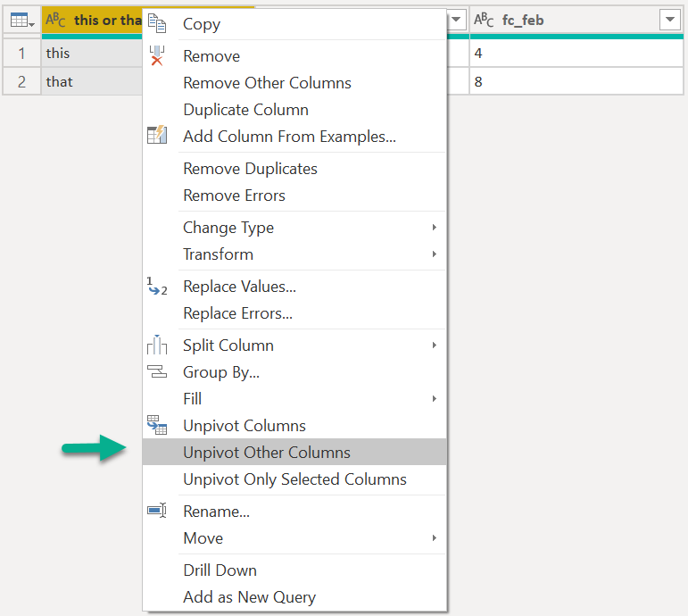
Task: Choose Unpivot Columns
Action: pos(294,426)
